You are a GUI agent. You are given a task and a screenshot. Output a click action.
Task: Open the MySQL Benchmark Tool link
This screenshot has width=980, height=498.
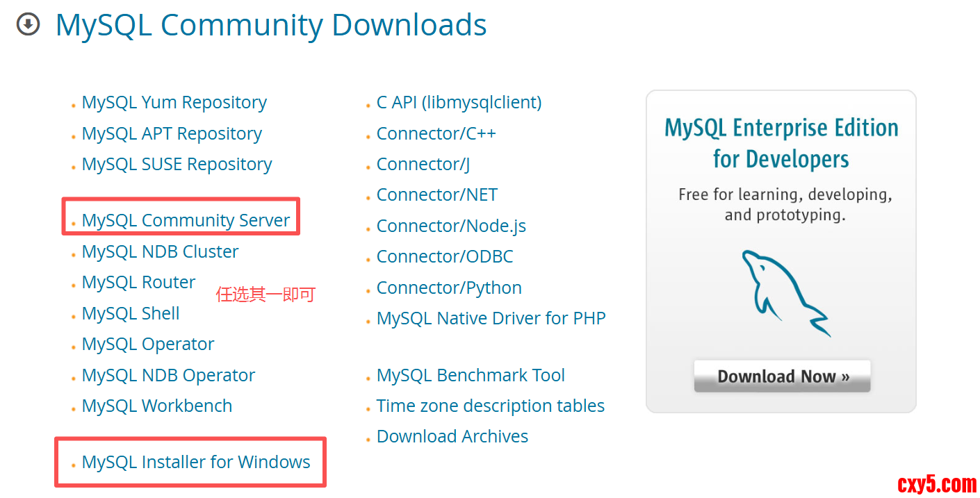tap(471, 376)
